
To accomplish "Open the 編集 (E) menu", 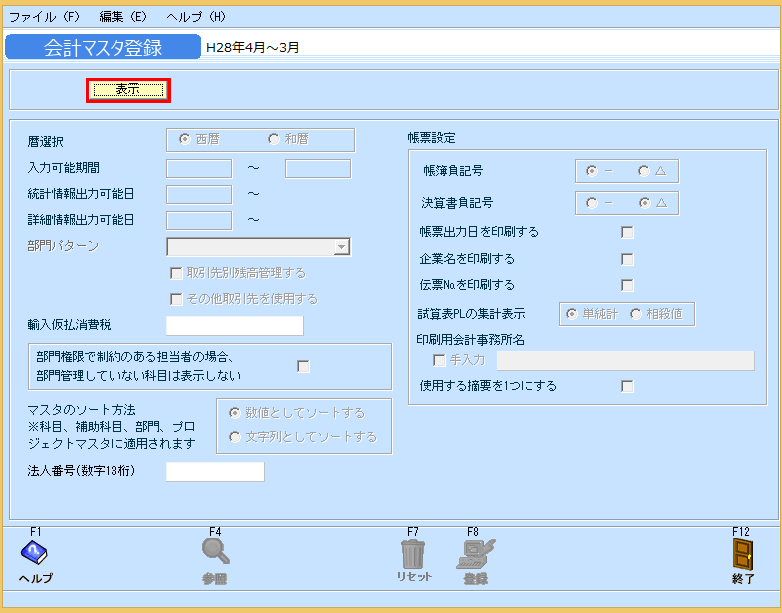I will (x=123, y=17).
